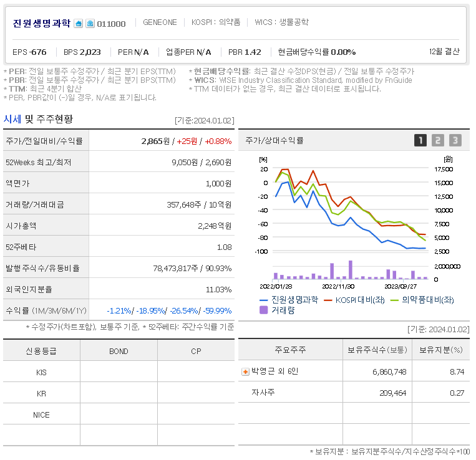This screenshot has height=460, width=476.
Task: Click the 보유지분(%) column header
Action: click(441, 350)
